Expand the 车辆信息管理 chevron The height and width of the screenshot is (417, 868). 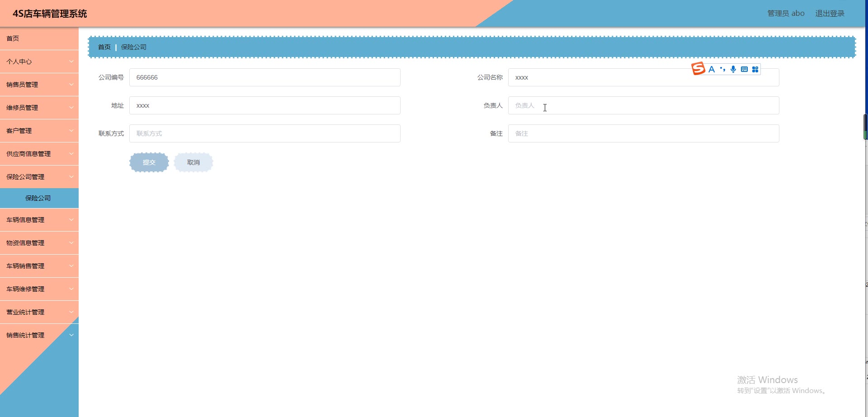point(71,220)
